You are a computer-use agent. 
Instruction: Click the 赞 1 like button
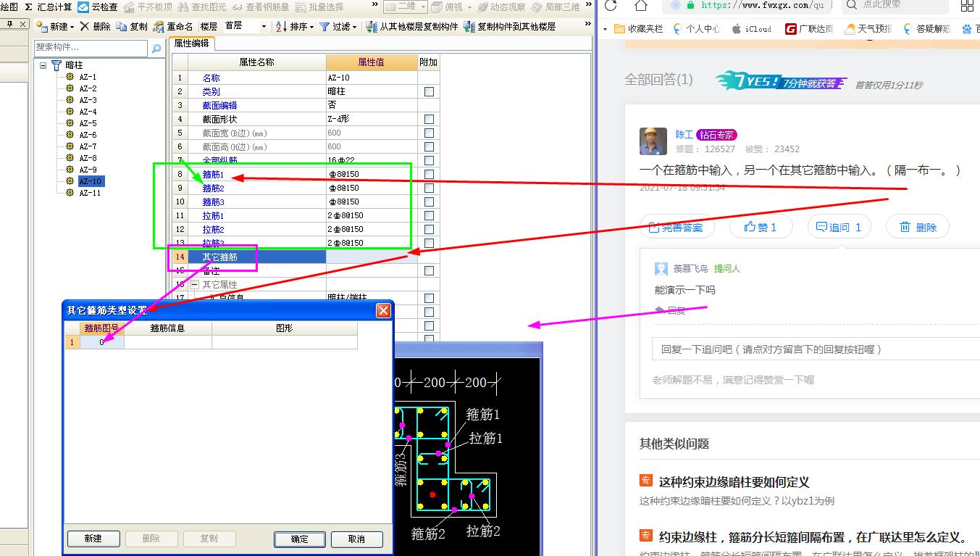pyautogui.click(x=761, y=227)
